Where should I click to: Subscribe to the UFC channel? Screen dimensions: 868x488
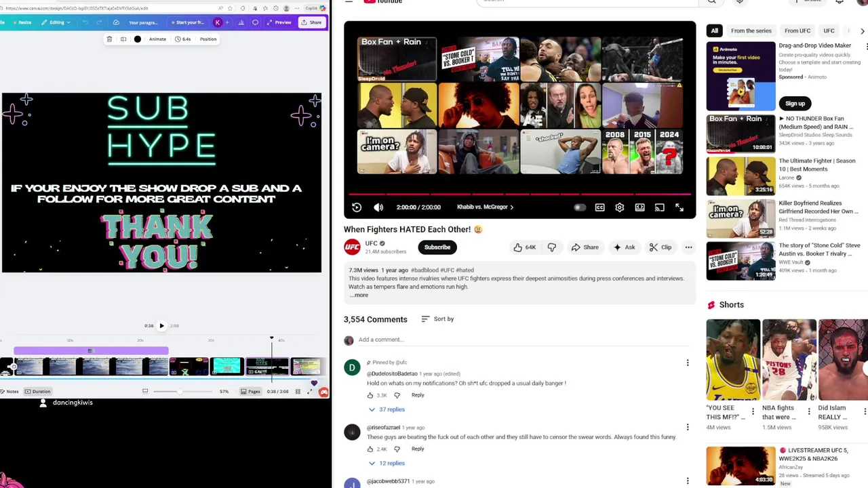click(437, 247)
